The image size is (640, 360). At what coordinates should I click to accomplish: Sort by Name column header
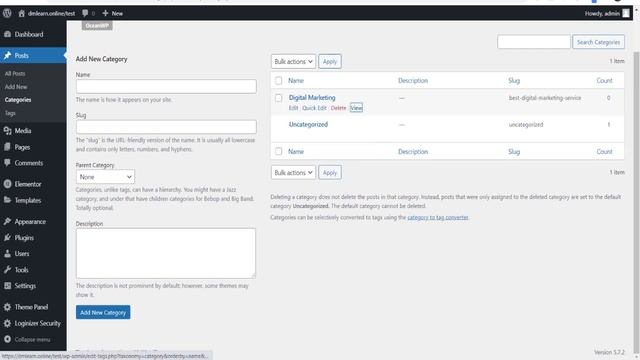(x=296, y=80)
